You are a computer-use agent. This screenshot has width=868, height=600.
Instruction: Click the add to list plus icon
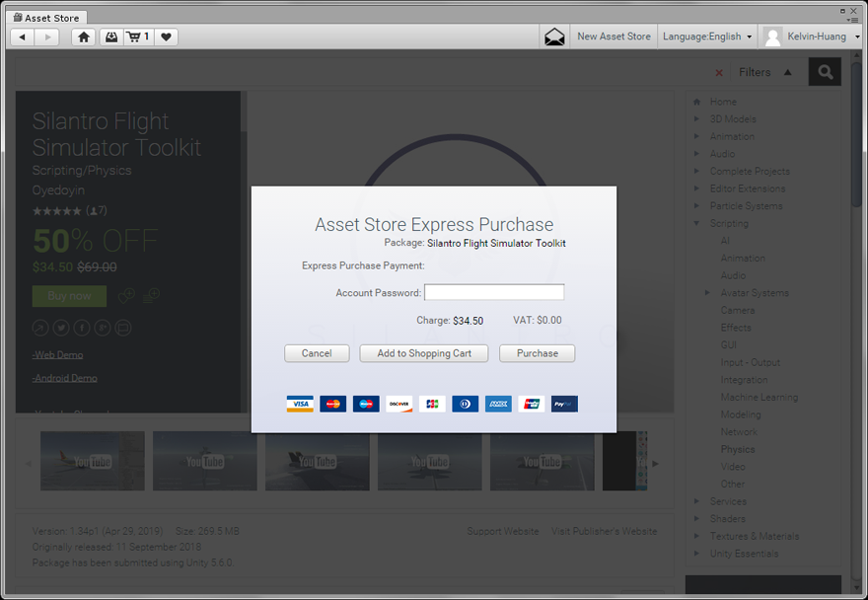pyautogui.click(x=151, y=295)
